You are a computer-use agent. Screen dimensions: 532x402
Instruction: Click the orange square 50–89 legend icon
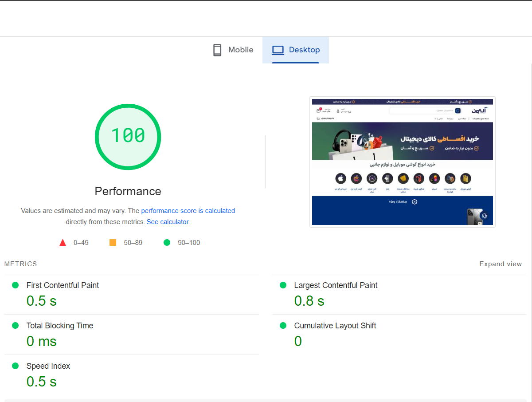point(113,243)
